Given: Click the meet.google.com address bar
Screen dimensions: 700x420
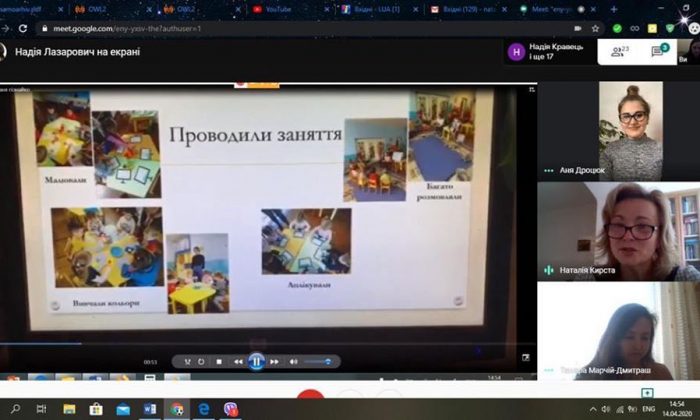Looking at the screenshot, I should click(300, 29).
